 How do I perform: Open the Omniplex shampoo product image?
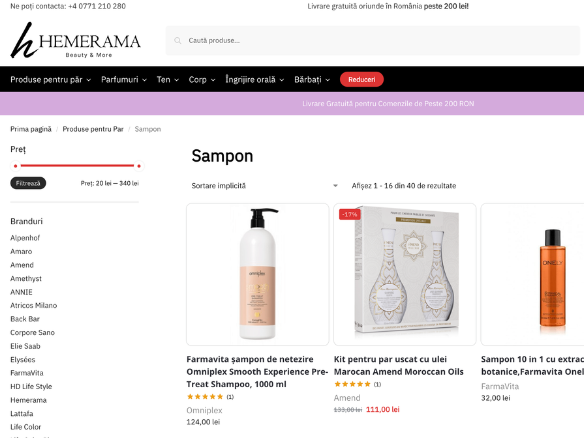point(258,274)
